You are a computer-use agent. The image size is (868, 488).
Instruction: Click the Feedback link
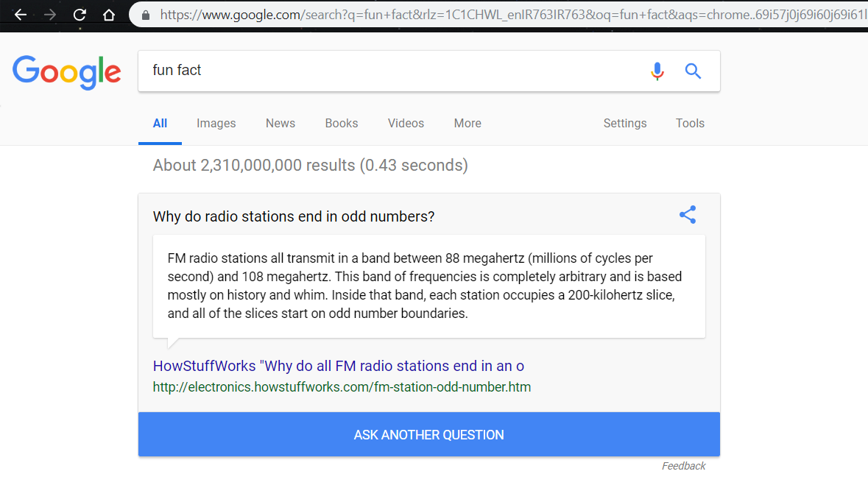684,466
